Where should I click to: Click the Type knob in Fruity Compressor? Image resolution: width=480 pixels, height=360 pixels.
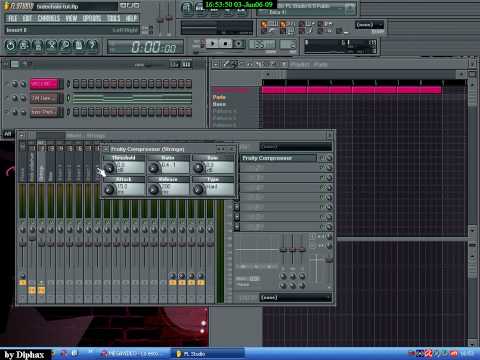[x=198, y=190]
